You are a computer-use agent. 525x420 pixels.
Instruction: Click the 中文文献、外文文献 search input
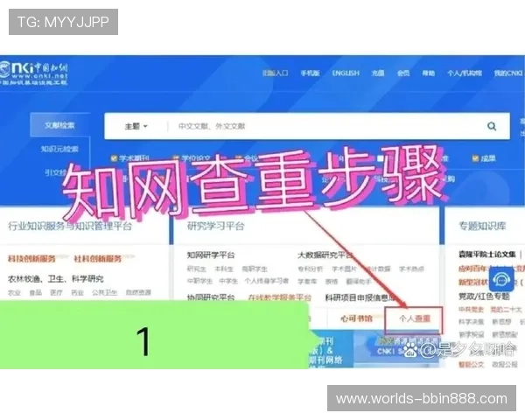(x=212, y=126)
